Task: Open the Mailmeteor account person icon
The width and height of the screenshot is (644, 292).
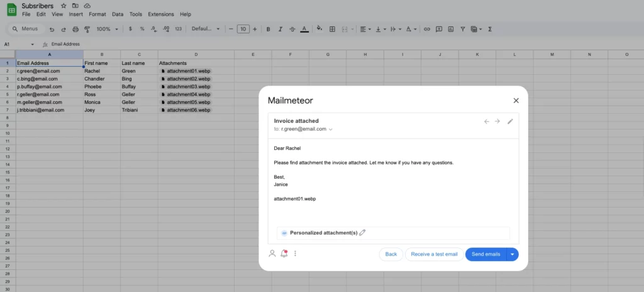Action: pos(272,254)
